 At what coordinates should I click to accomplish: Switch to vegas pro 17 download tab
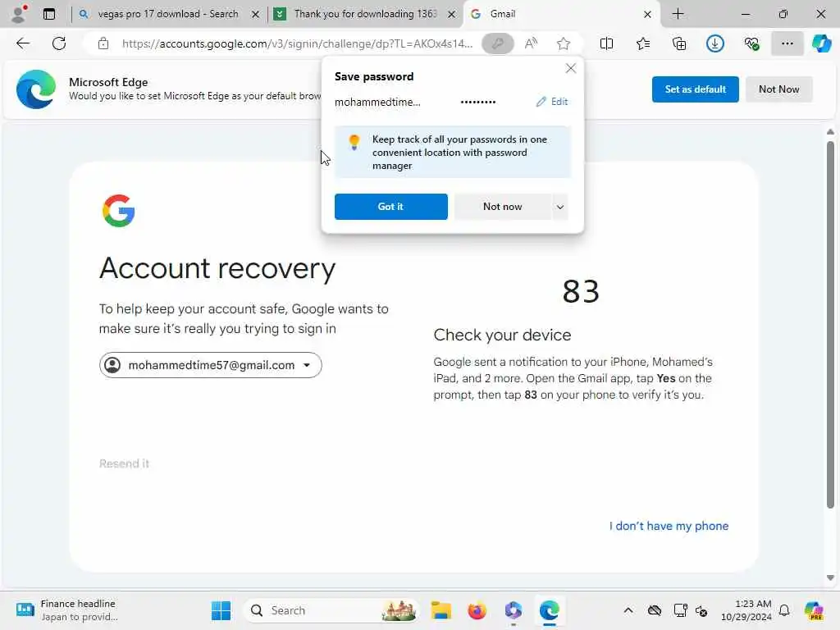point(167,14)
